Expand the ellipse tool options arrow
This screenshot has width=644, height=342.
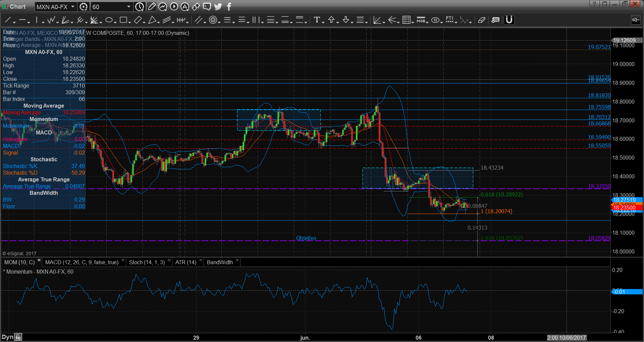pos(115,22)
